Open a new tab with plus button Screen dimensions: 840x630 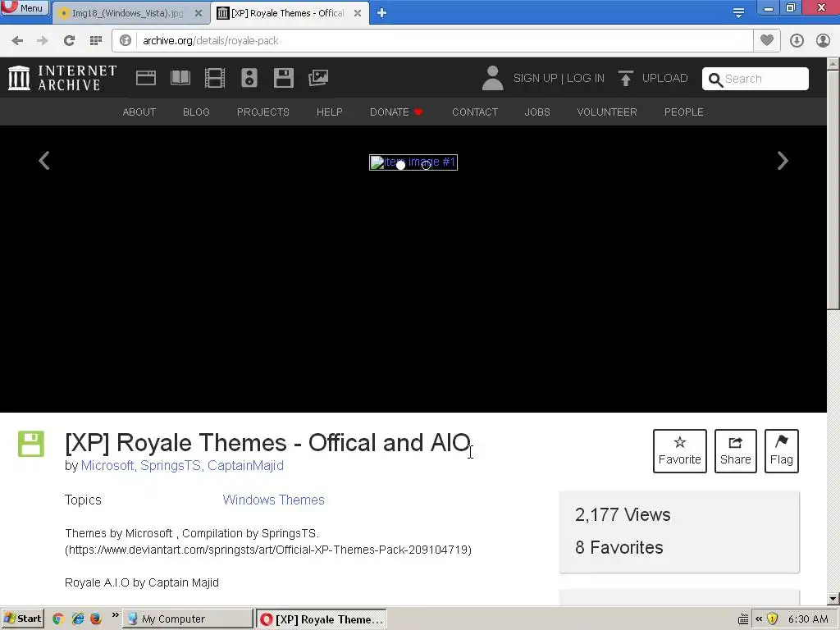(x=381, y=13)
